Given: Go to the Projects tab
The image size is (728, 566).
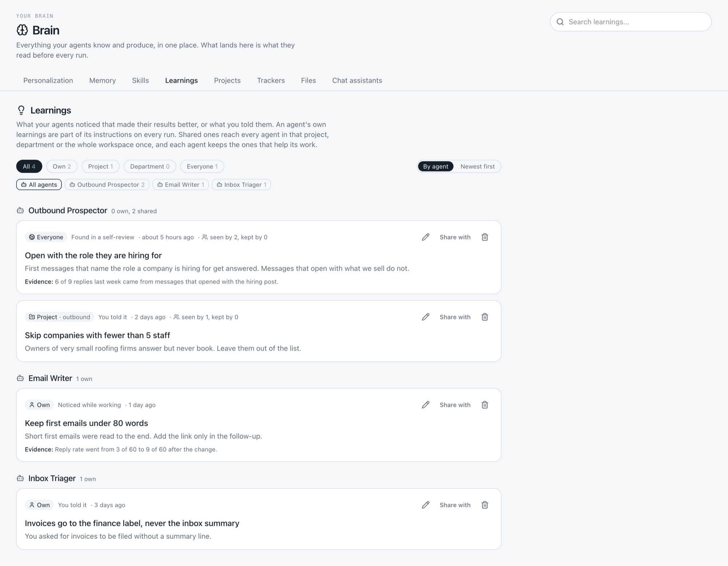Looking at the screenshot, I should coord(227,80).
